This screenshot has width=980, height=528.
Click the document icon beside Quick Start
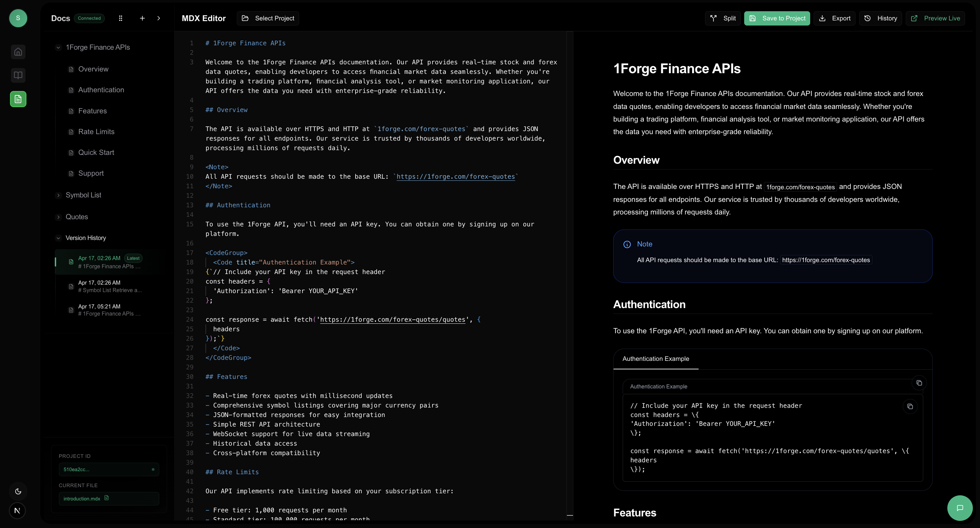point(71,153)
